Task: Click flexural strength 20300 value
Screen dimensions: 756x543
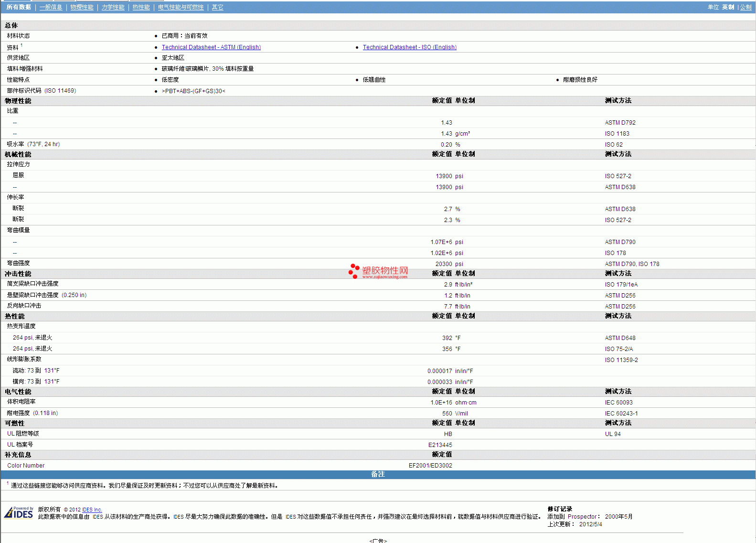Action: coord(444,264)
